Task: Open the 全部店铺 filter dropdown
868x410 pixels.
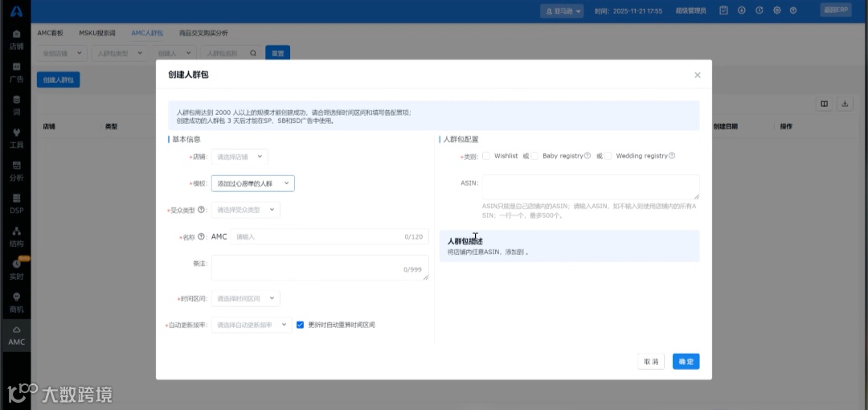Action: (x=62, y=53)
